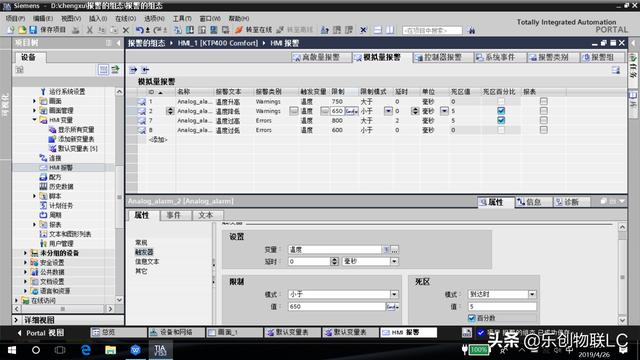Click the Compile icon in the toolbar
This screenshot has height=360, width=640.
pos(177,30)
